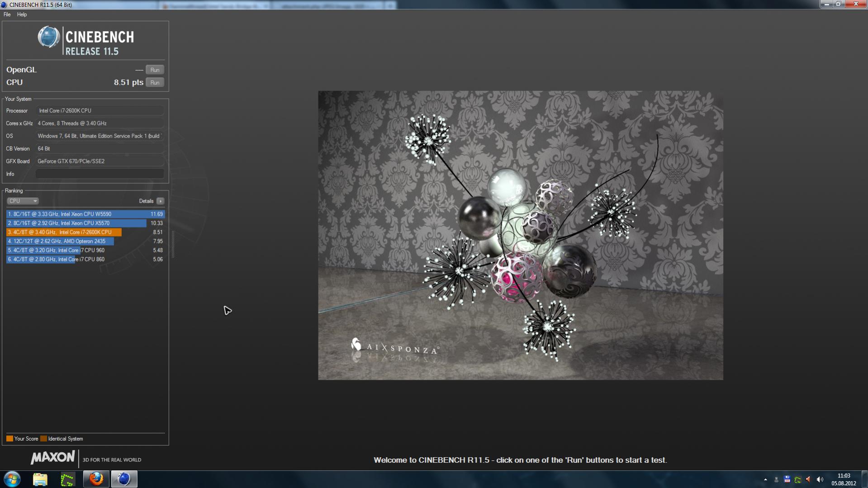Image resolution: width=868 pixels, height=488 pixels.
Task: Select the Xeon W5590 ranking row
Action: coord(85,214)
